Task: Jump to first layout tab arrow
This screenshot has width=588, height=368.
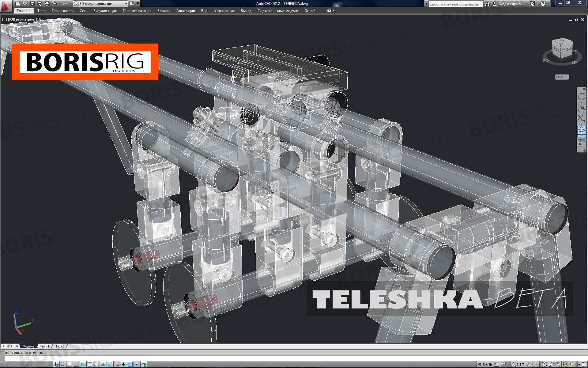Action: tap(3, 346)
